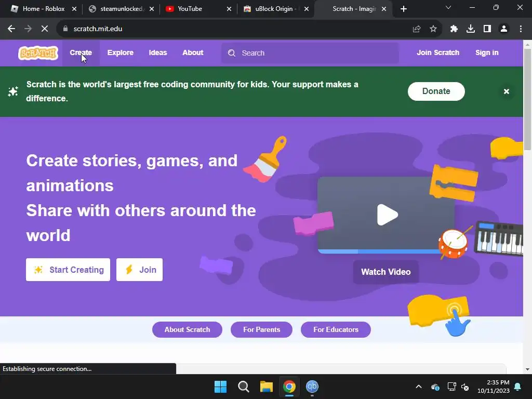
Task: Open the Chrome profile avatar
Action: pyautogui.click(x=504, y=29)
